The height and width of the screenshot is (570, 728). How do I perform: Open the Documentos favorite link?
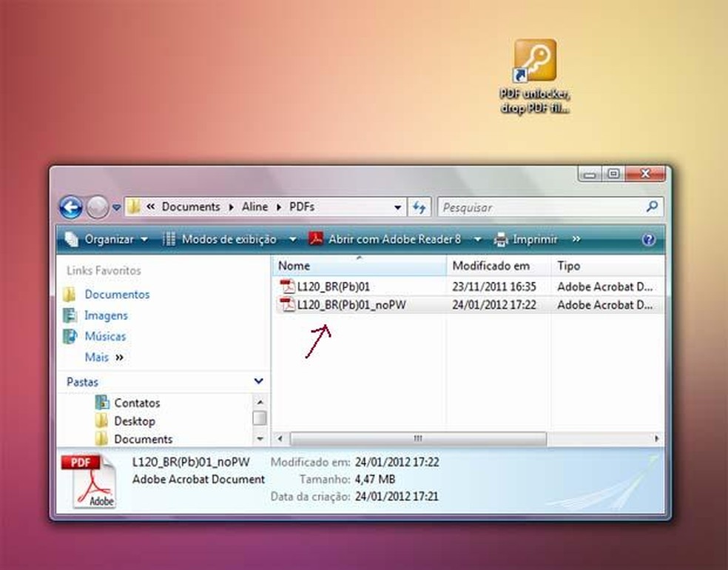click(117, 295)
